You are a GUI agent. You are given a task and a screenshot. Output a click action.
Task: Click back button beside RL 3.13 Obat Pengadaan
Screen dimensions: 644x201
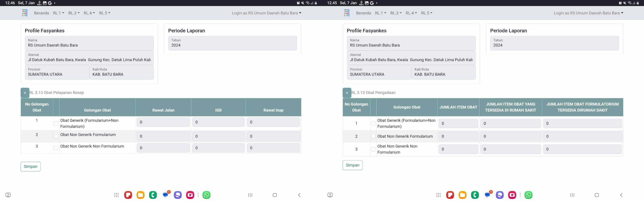[x=347, y=93]
